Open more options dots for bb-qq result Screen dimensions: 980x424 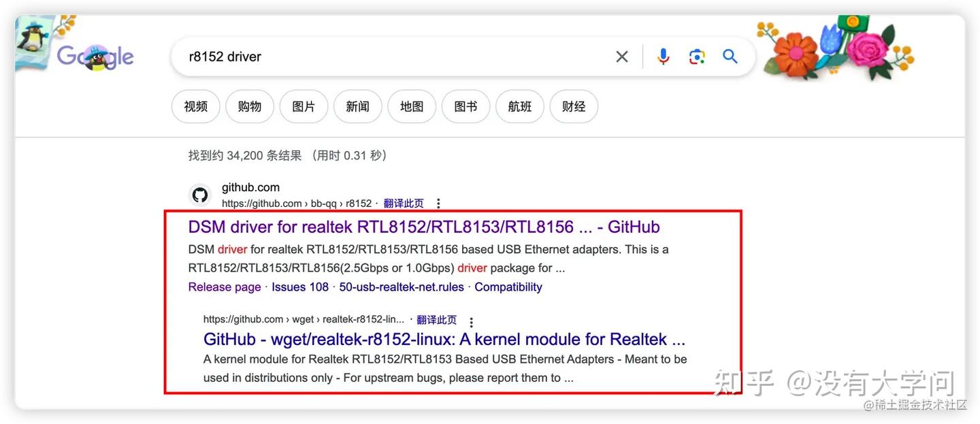coord(438,203)
